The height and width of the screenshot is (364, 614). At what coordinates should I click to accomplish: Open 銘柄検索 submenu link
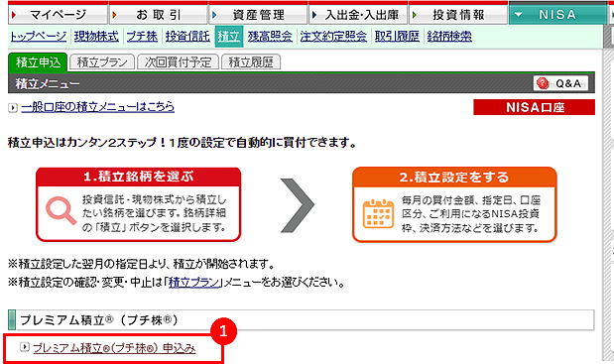449,37
